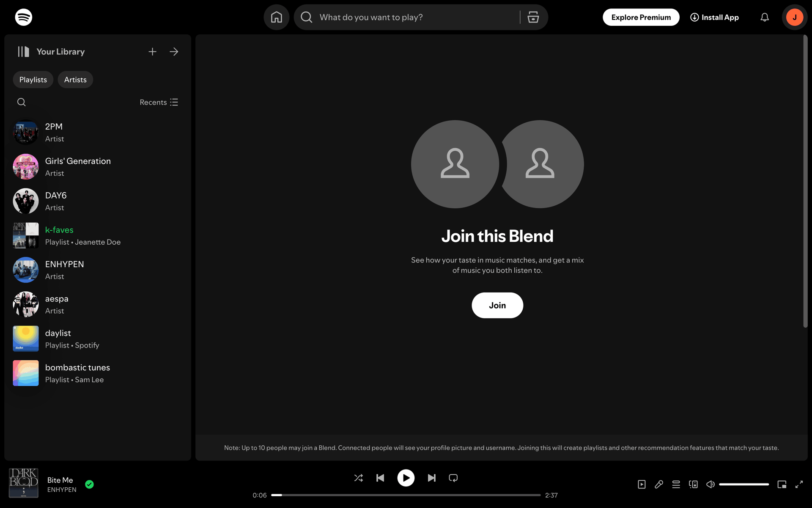The image size is (812, 508).
Task: Open notifications bell
Action: coord(765,17)
